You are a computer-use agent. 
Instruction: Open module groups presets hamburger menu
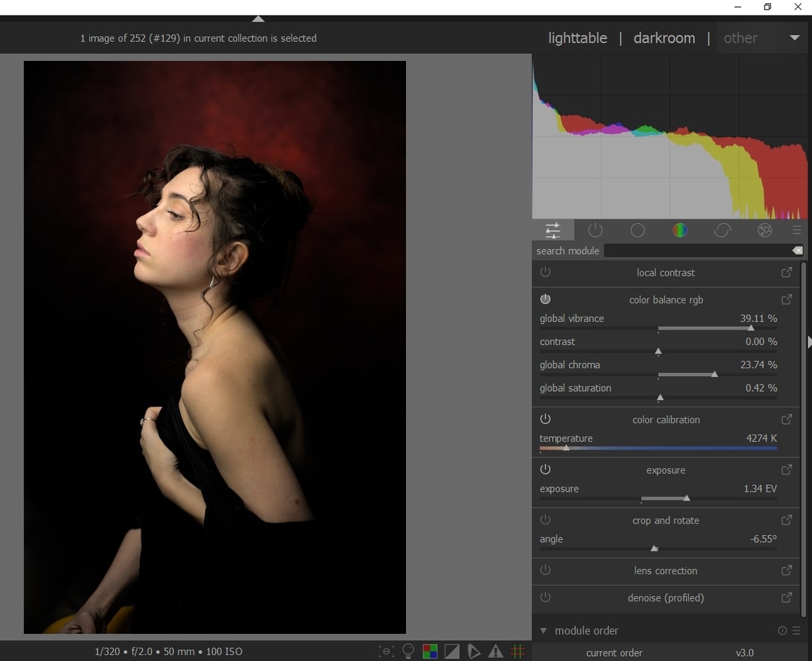796,231
